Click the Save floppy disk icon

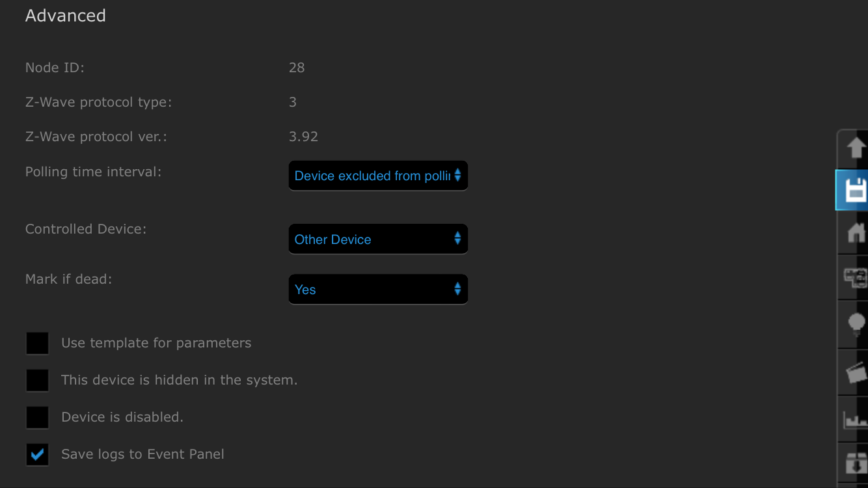pos(855,190)
